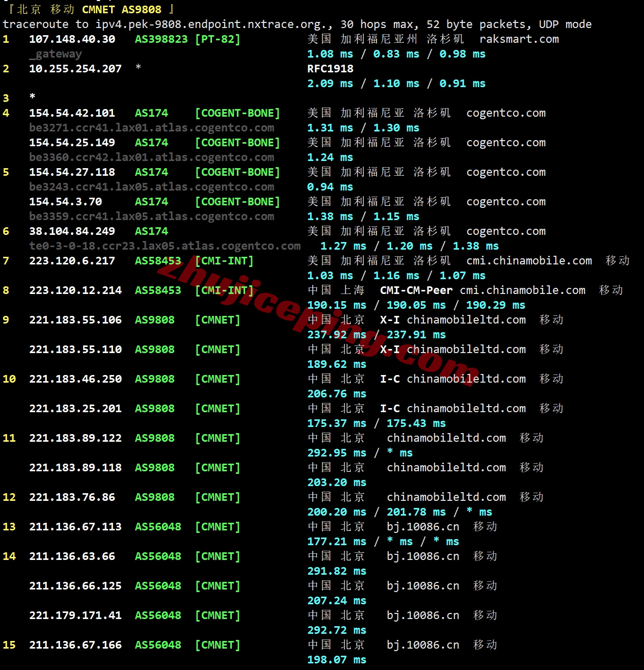Screen dimensions: 644x670
Task: Click hostname 'be3359.ccr41.lax05.atlas.cogentco.com'
Action: (152, 217)
